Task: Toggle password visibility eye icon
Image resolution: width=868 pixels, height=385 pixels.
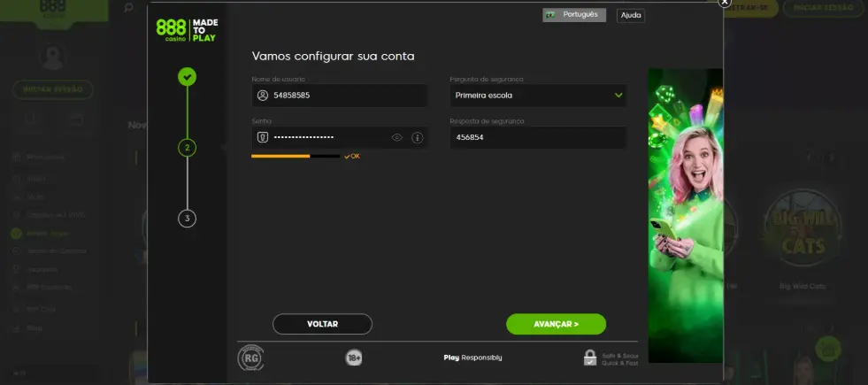Action: 397,137
